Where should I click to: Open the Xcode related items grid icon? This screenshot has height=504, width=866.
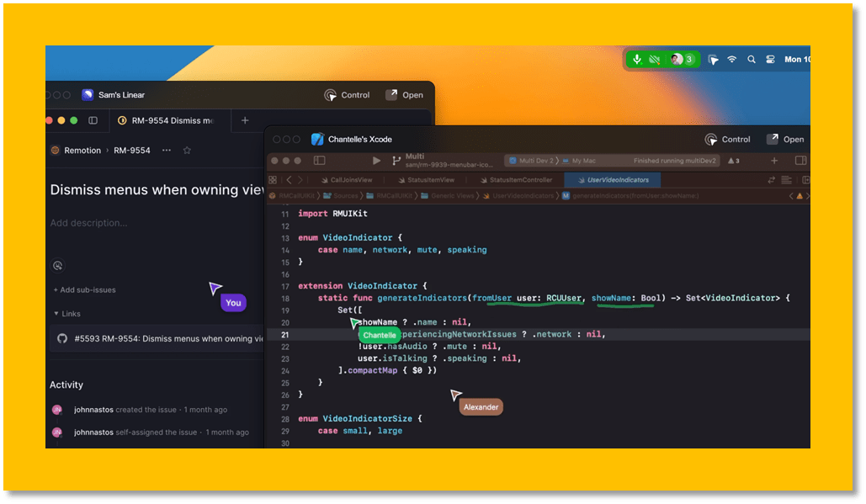[273, 180]
